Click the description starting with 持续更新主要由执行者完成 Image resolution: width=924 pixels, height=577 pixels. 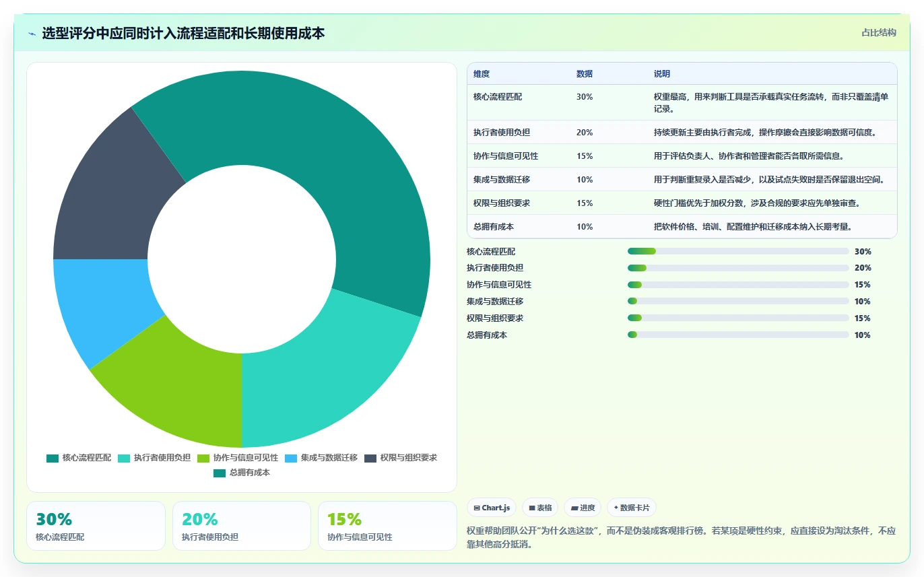coord(765,133)
